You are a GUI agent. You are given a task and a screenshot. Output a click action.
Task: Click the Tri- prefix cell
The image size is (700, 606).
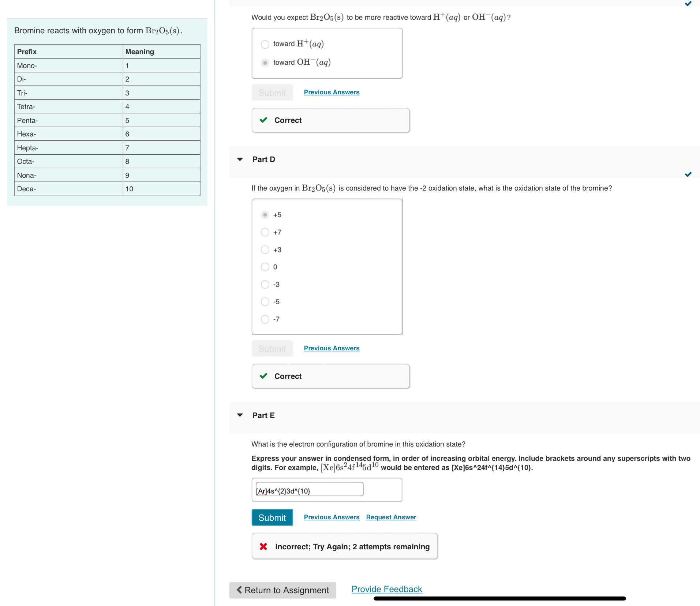(68, 93)
